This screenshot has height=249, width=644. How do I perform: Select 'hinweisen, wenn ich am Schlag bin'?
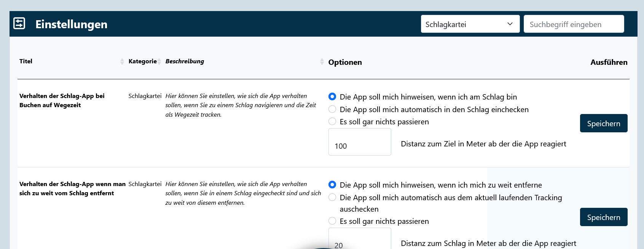tap(332, 96)
